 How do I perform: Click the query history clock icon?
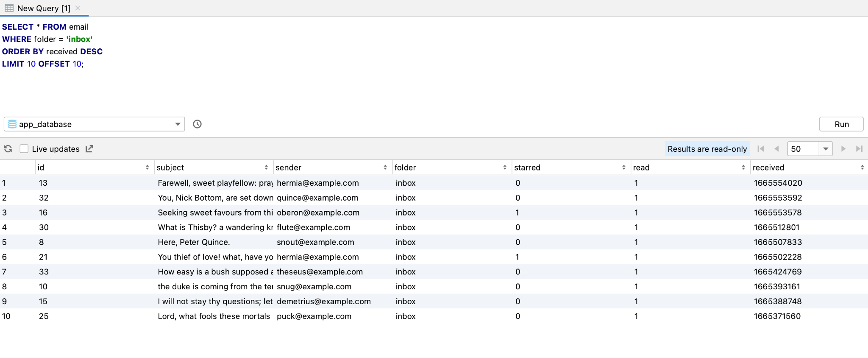197,124
